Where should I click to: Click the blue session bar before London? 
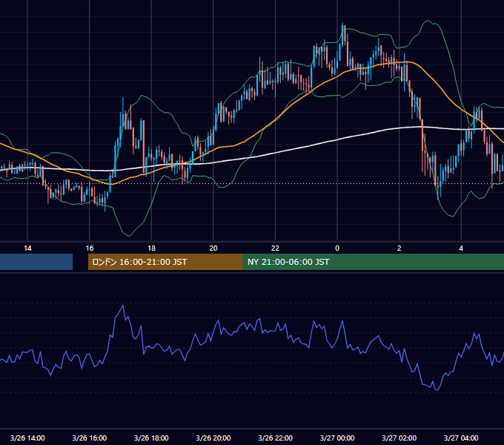[36, 262]
